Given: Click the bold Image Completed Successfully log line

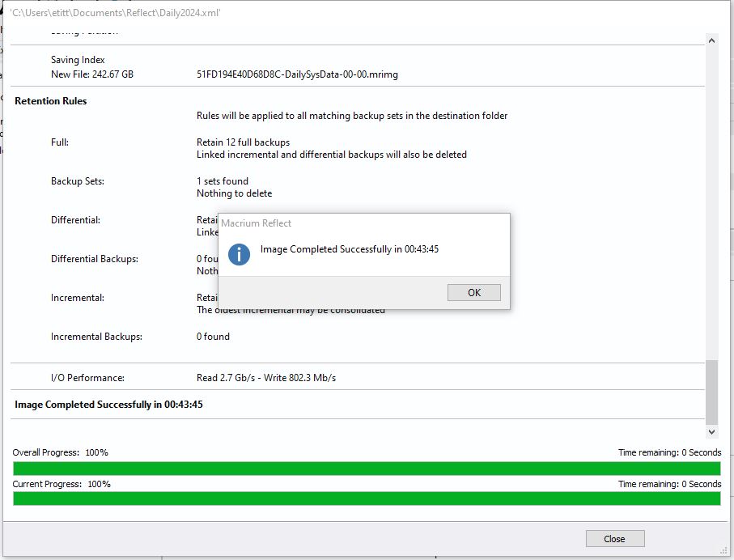Looking at the screenshot, I should (x=108, y=404).
